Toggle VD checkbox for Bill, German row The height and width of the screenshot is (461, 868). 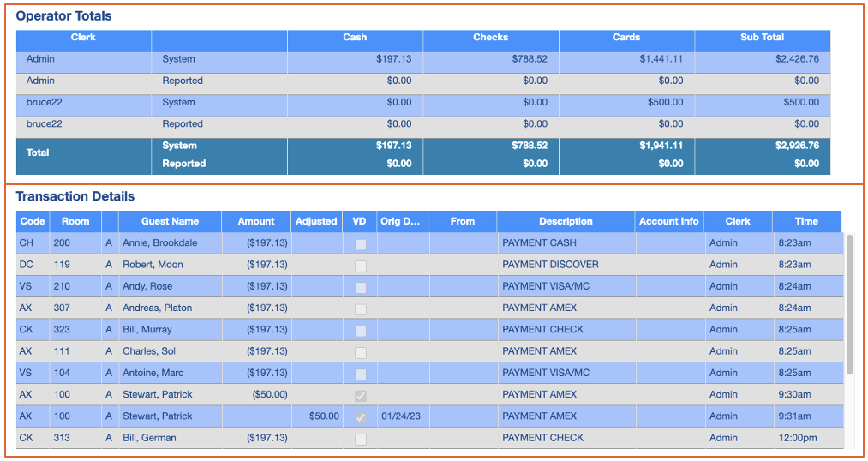tap(361, 439)
